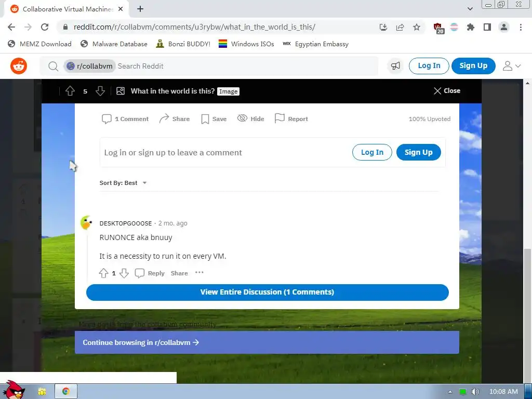Open the taskbar folder shortcut icon

(42, 392)
